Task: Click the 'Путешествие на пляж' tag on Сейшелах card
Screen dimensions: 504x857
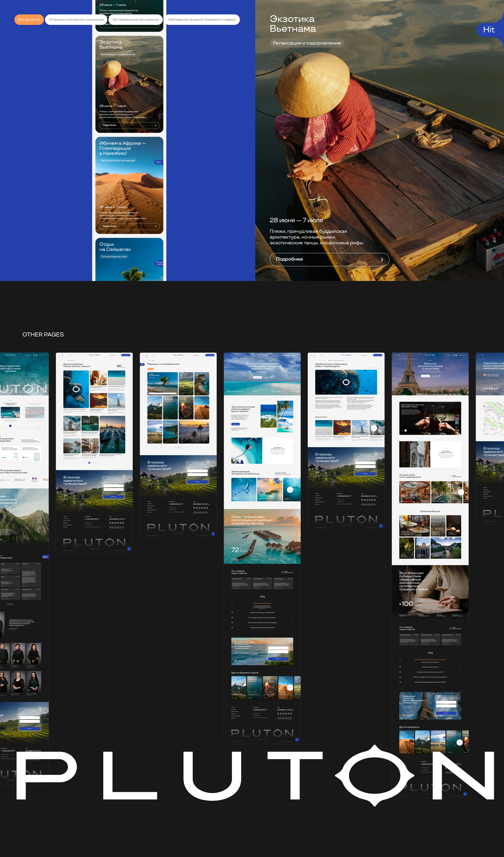Action: pos(114,257)
